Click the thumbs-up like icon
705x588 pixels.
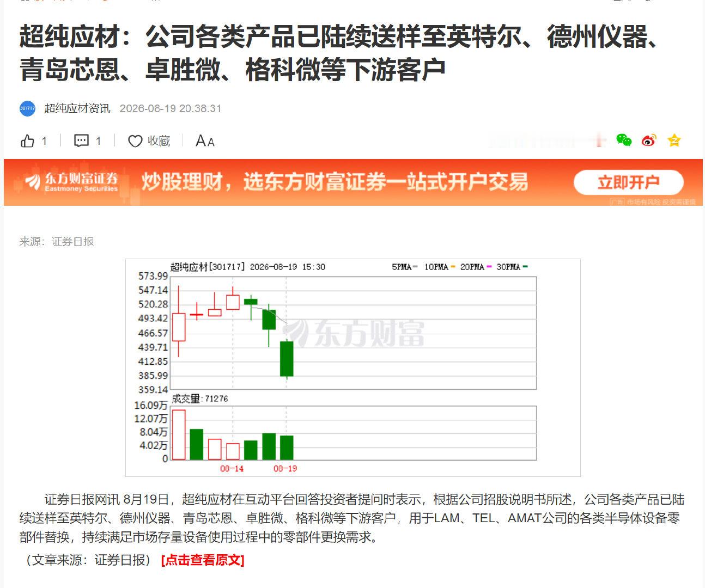coord(27,141)
